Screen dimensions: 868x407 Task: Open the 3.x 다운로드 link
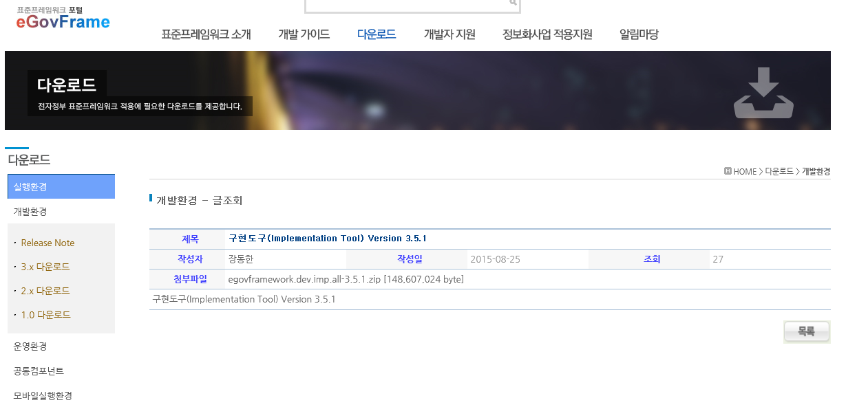(45, 267)
